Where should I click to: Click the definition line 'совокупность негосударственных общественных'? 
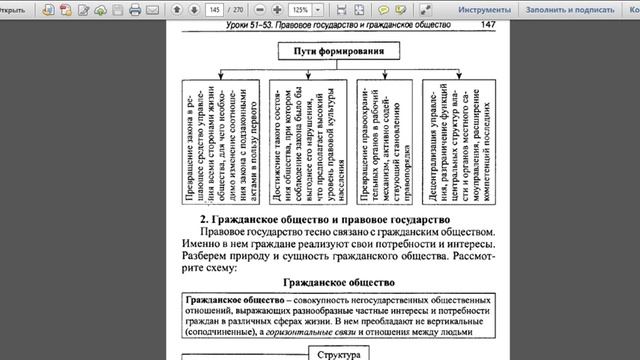click(392, 300)
